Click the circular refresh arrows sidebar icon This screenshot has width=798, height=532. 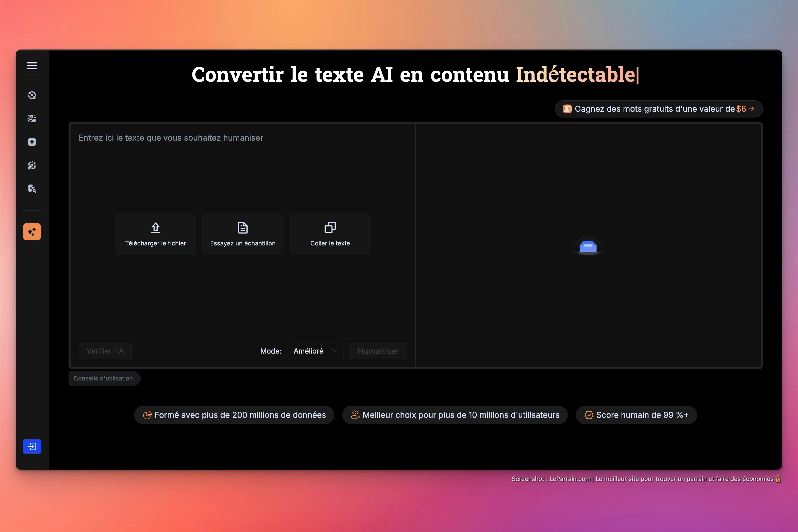pyautogui.click(x=32, y=95)
